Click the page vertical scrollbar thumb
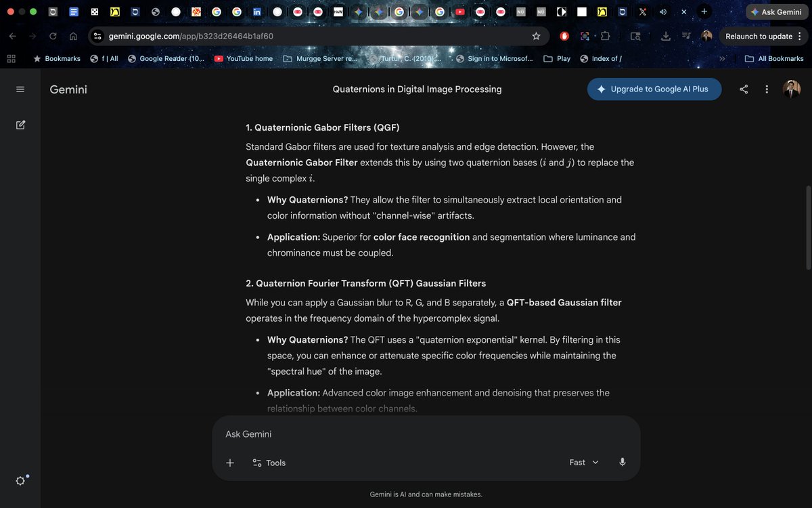This screenshot has width=812, height=508. pyautogui.click(x=808, y=228)
